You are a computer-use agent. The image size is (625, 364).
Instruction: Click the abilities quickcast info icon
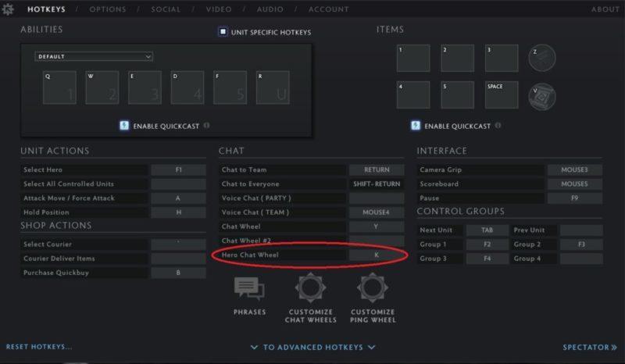[206, 126]
